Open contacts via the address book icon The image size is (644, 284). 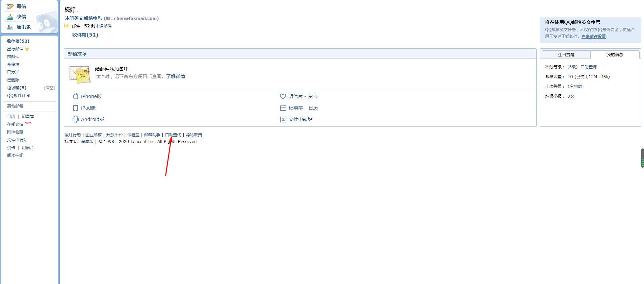tap(10, 27)
